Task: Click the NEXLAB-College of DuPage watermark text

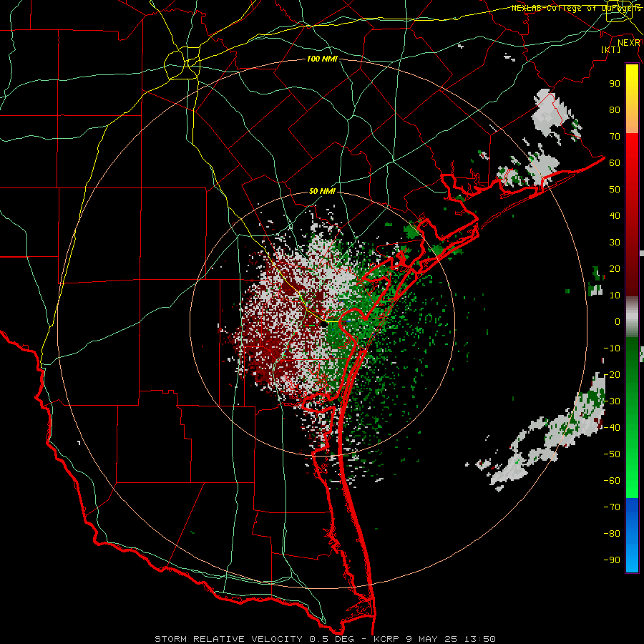Action: click(x=576, y=8)
